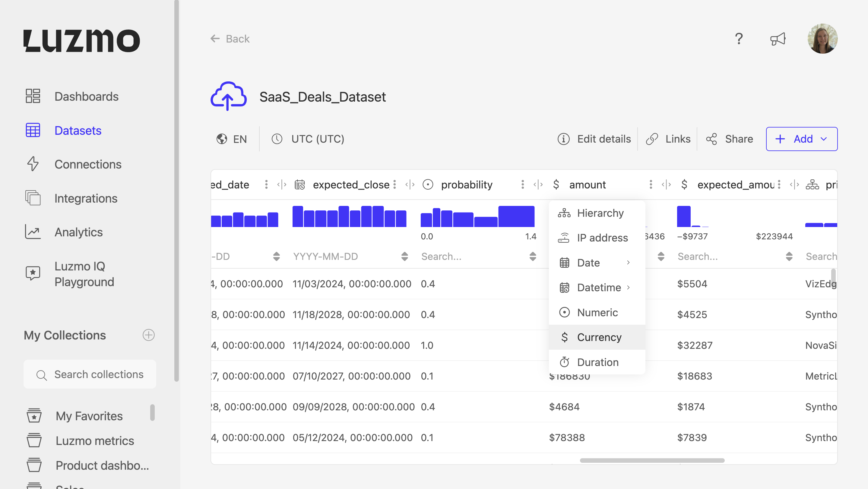The height and width of the screenshot is (489, 868).
Task: Open Luzmo metrics collection
Action: 95,441
